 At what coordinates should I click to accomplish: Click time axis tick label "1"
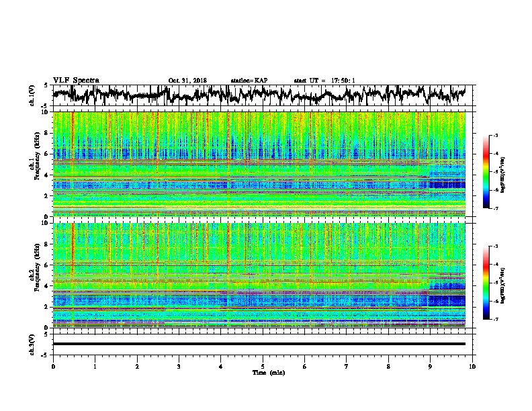pyautogui.click(x=95, y=367)
